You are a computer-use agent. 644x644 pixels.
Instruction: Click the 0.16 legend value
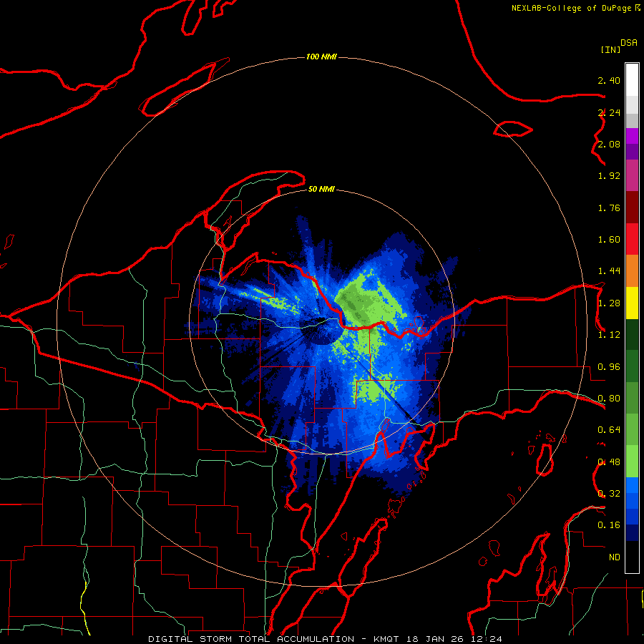[x=609, y=525]
